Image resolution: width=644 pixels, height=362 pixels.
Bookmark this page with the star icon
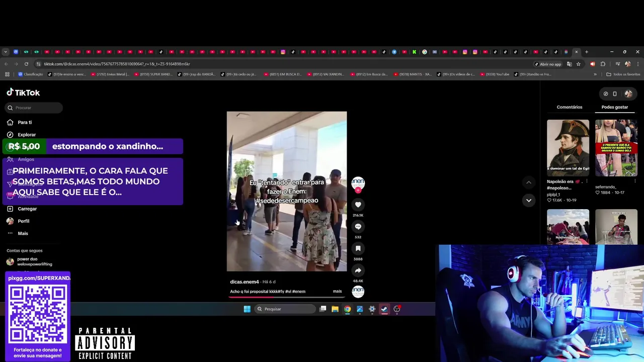[579, 64]
